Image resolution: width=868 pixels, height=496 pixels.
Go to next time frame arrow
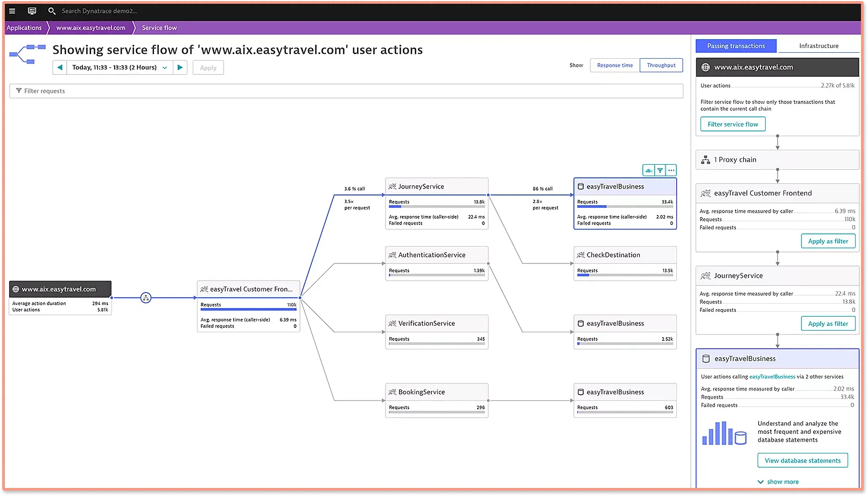click(180, 67)
